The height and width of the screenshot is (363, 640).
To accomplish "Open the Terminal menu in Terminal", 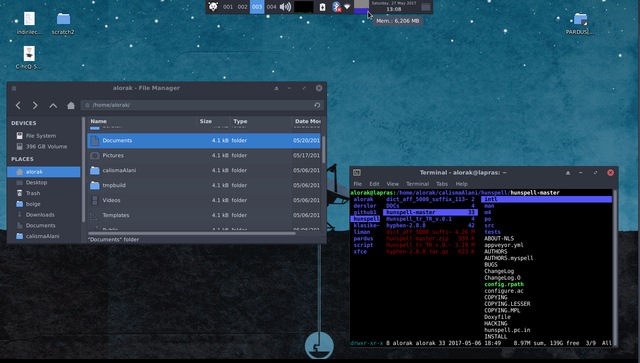I will click(x=418, y=184).
